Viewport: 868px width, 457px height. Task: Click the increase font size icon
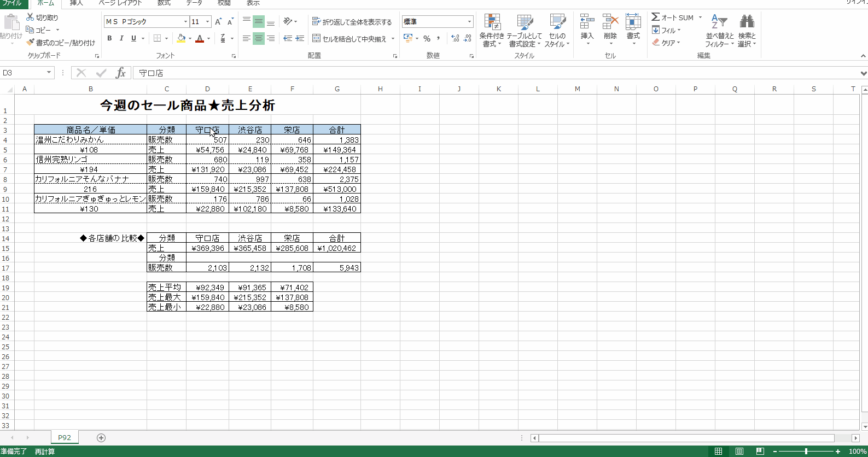(x=218, y=22)
